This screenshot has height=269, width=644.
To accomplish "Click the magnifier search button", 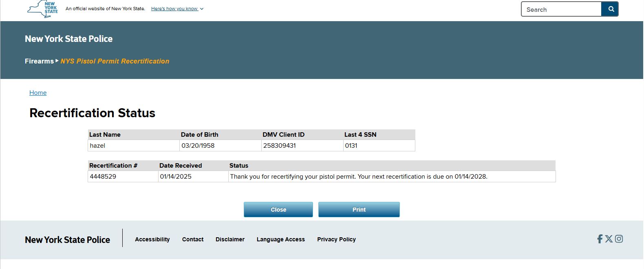I will 611,9.
